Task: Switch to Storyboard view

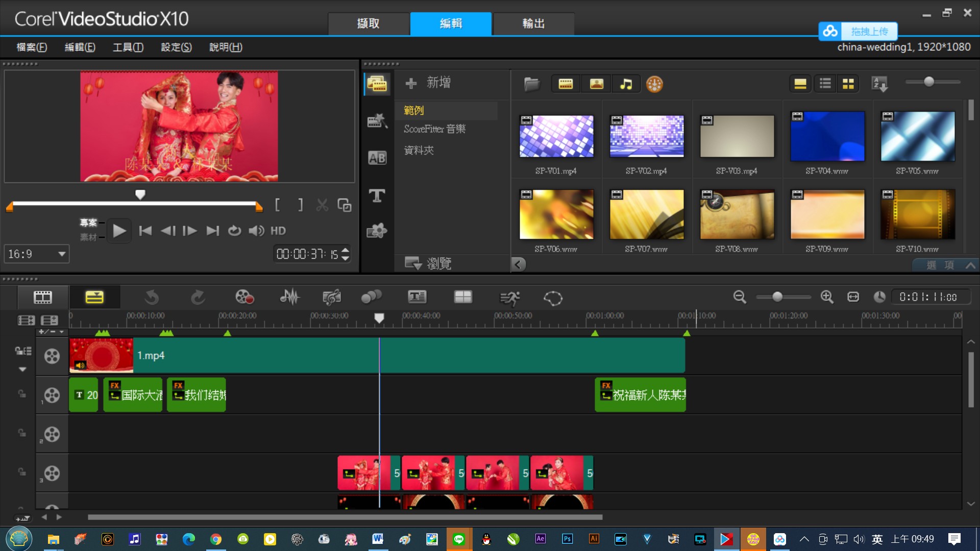Action: 43,297
